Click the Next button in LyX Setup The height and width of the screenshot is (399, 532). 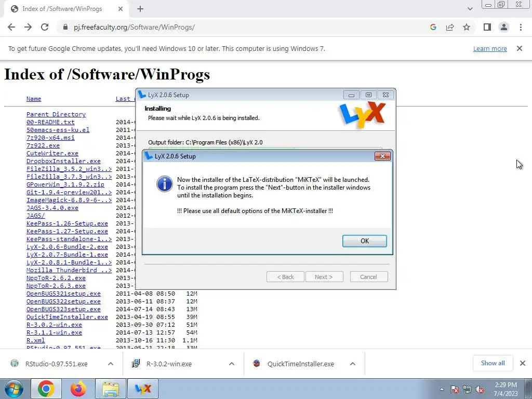click(324, 277)
